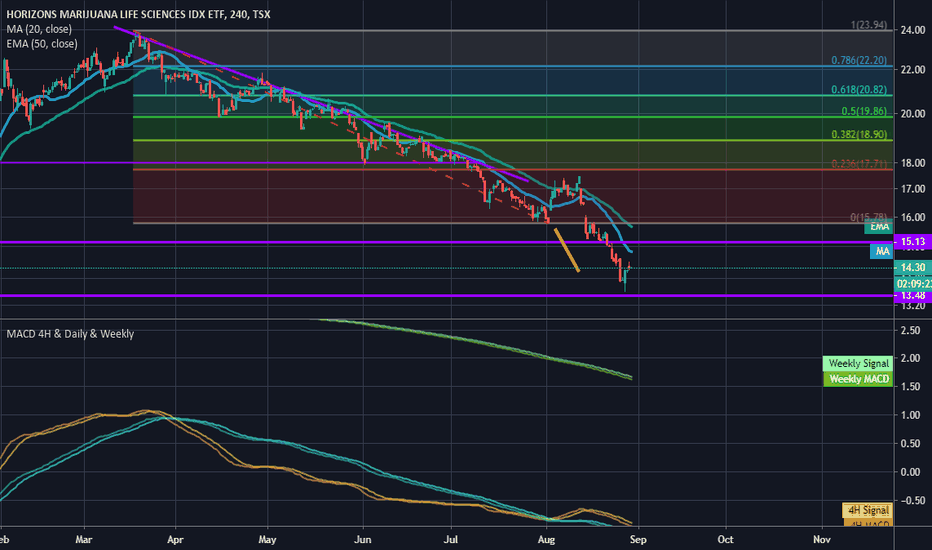The height and width of the screenshot is (550, 932).
Task: Click 2.00 on the MACD axis
Action: 911,359
